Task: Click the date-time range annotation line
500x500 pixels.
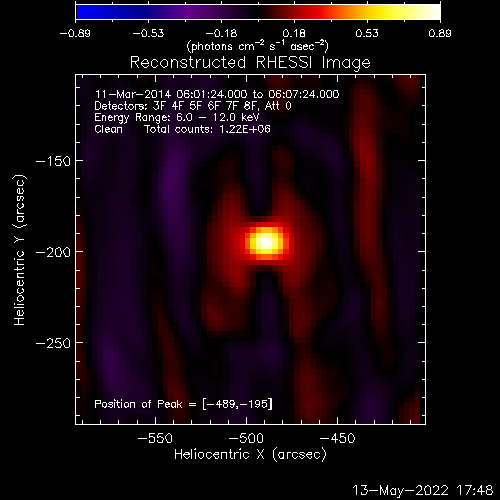Action: (217, 94)
